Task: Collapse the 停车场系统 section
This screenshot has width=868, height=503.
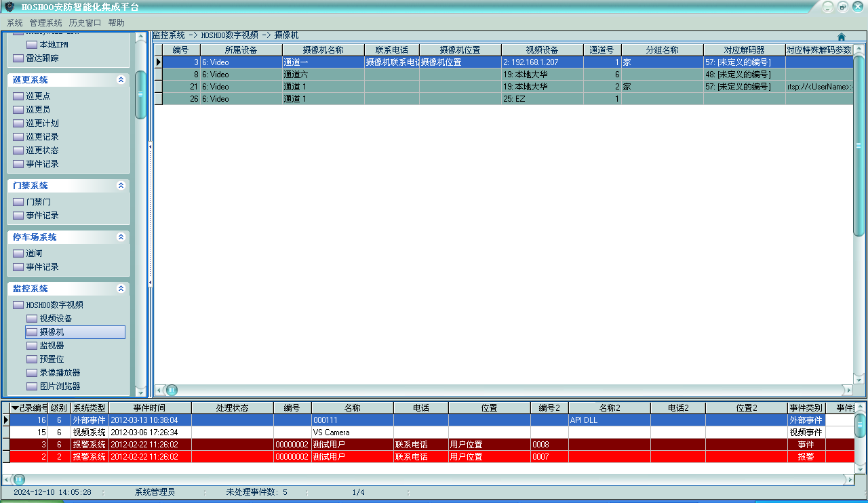Action: tap(121, 237)
